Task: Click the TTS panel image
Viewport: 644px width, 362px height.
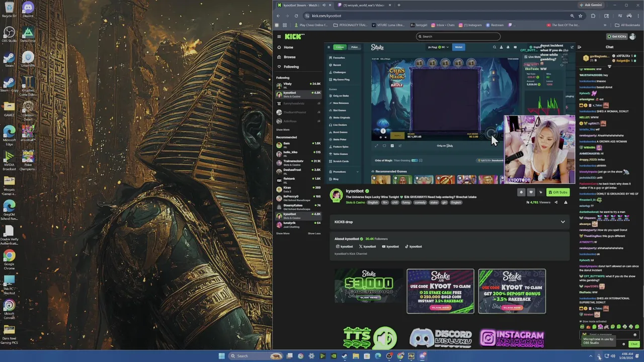Action: 370,338
